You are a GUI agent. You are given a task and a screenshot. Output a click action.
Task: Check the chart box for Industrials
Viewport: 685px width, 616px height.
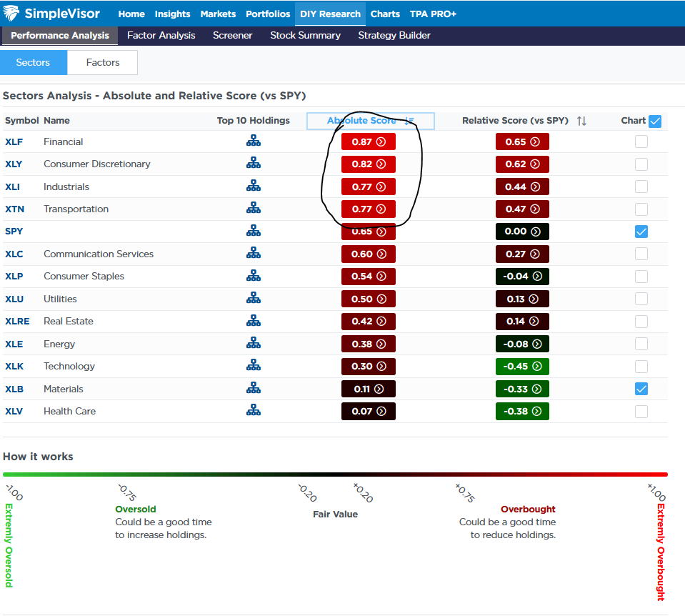pyautogui.click(x=641, y=187)
